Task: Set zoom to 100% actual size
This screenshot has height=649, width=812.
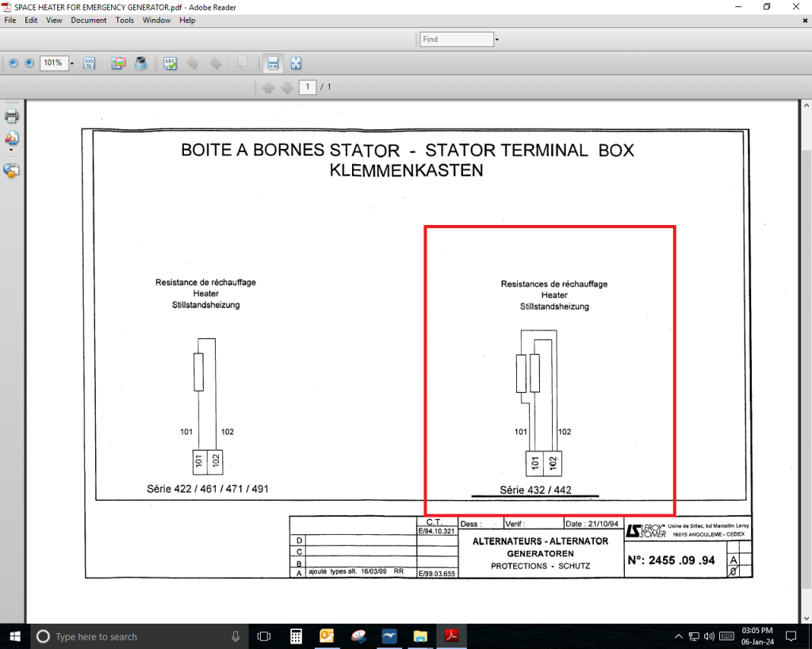Action: click(x=89, y=63)
